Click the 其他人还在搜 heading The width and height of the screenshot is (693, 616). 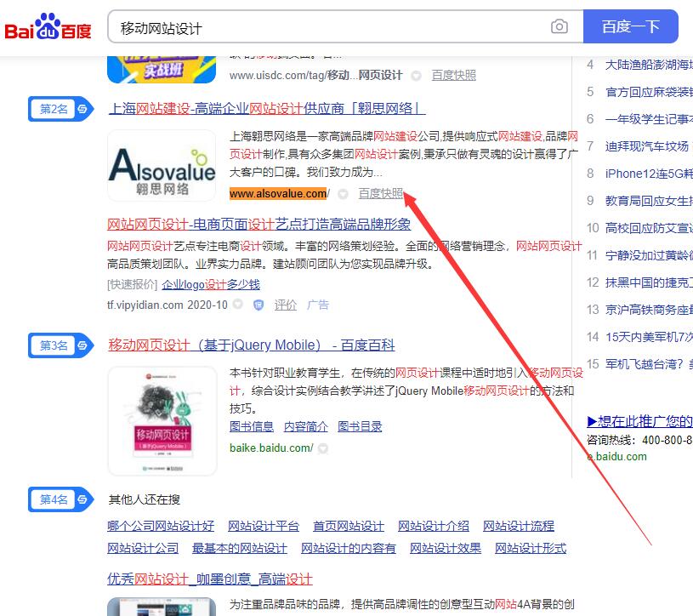click(x=145, y=499)
